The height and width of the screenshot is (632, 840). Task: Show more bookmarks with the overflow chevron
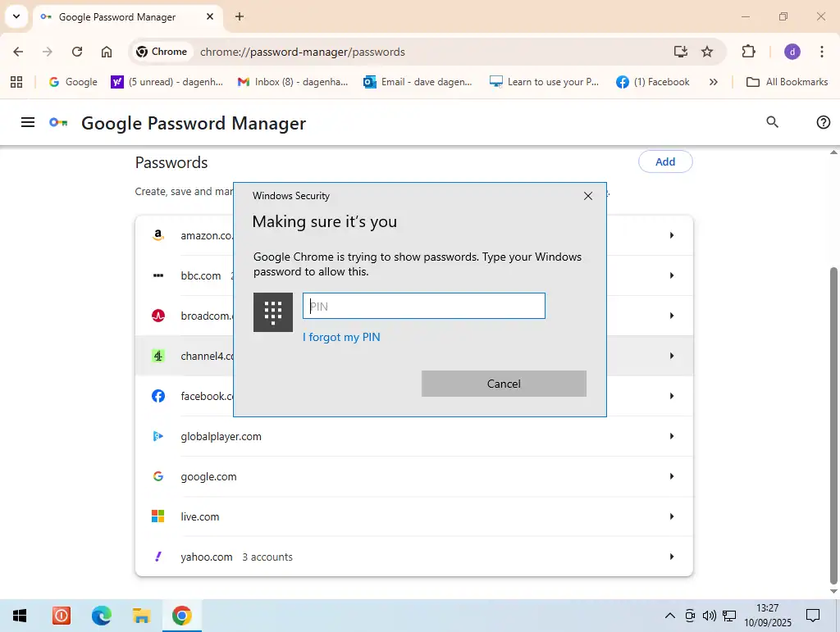pyautogui.click(x=713, y=82)
